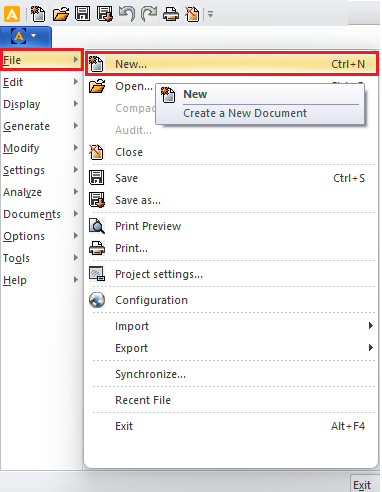Screen dimensions: 382x492
Task: Click the Project settings icon
Action: tap(97, 274)
